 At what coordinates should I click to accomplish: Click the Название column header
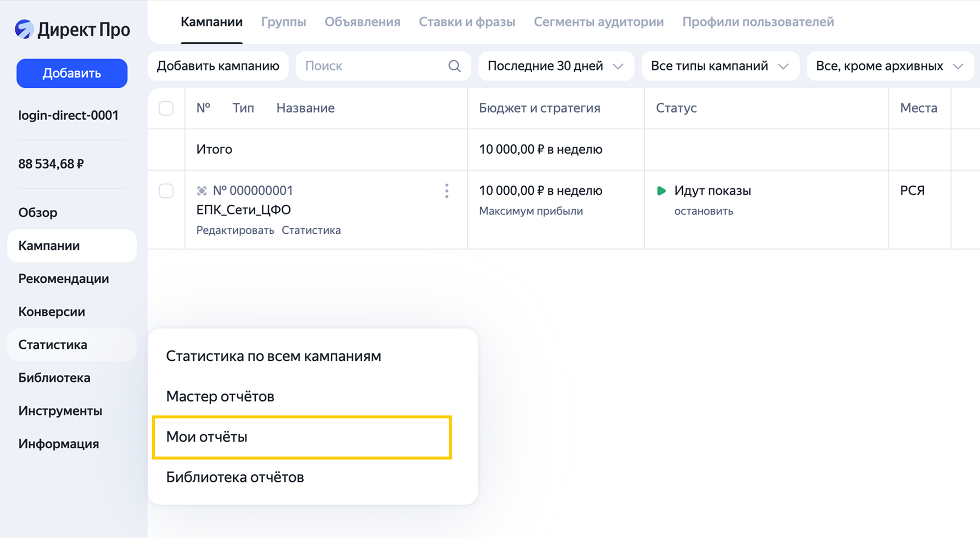(306, 108)
